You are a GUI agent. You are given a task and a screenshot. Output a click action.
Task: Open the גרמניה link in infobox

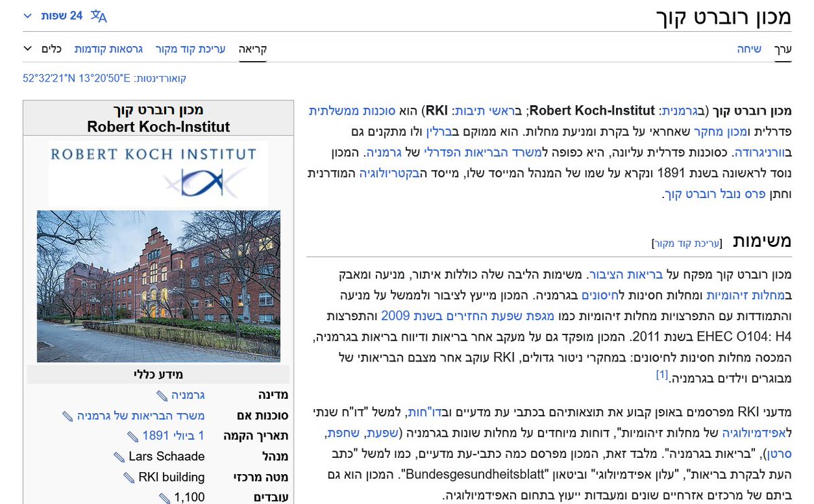[187, 395]
